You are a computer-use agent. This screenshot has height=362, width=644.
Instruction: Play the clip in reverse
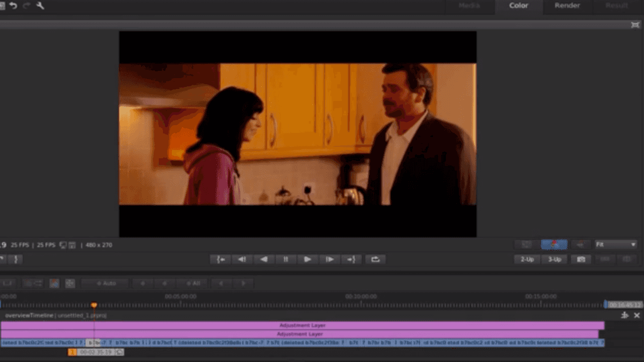coord(264,260)
